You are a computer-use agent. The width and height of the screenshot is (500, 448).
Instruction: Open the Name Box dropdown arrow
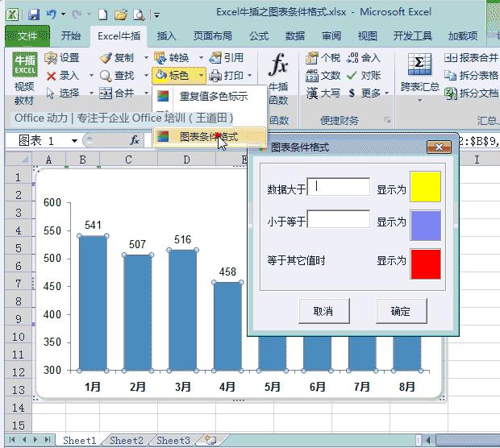(x=75, y=140)
